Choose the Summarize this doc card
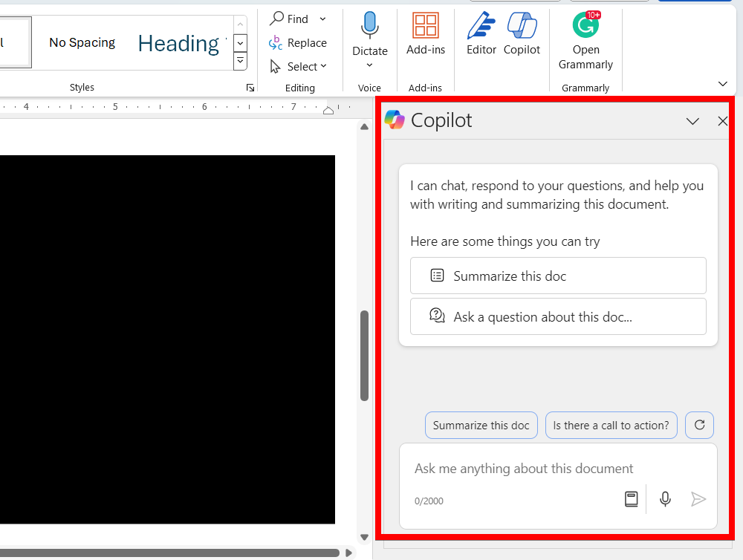743x560 pixels. [558, 276]
